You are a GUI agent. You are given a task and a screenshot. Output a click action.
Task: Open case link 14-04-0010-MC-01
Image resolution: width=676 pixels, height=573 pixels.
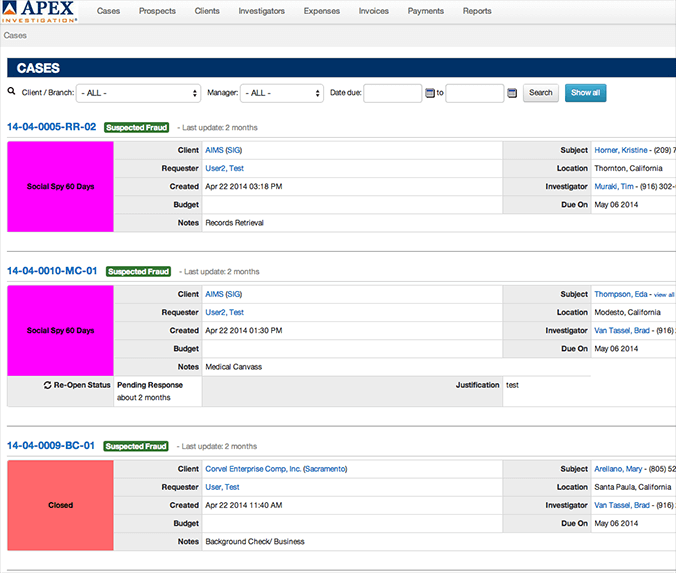(52, 271)
